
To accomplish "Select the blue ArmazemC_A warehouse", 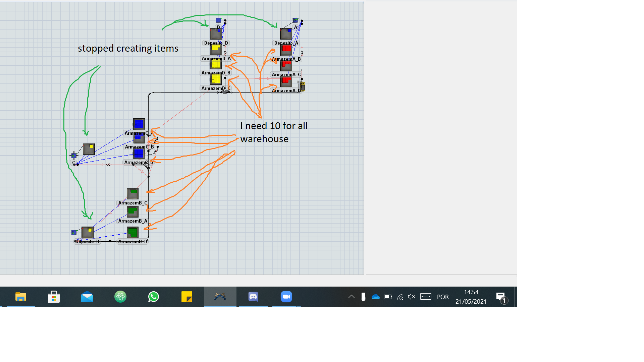I will (x=139, y=124).
